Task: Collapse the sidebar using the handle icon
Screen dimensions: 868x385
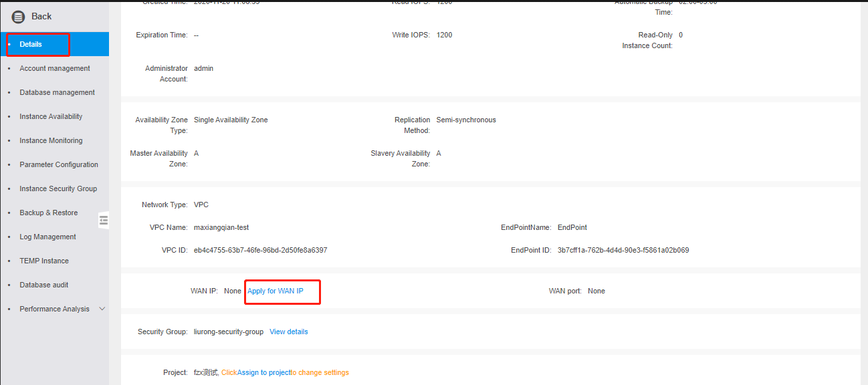Action: coord(104,220)
